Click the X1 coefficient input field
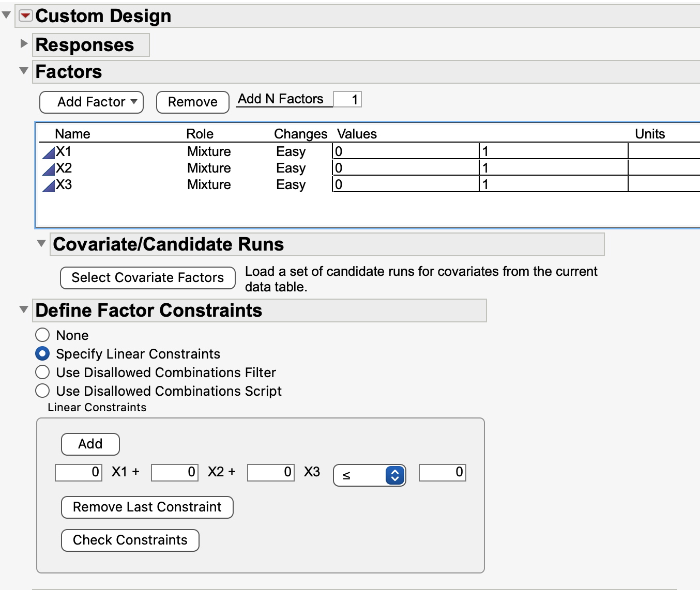 click(x=79, y=472)
